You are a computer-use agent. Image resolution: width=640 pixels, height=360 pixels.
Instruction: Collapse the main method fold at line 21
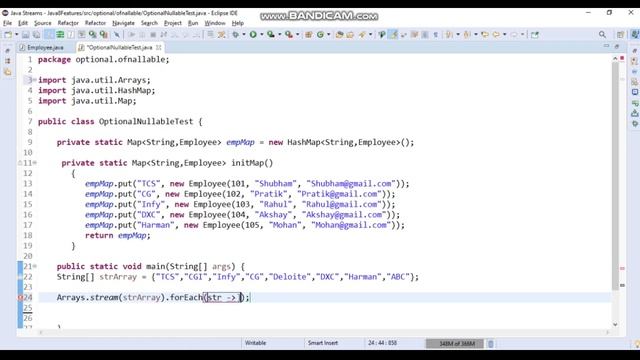[35, 266]
